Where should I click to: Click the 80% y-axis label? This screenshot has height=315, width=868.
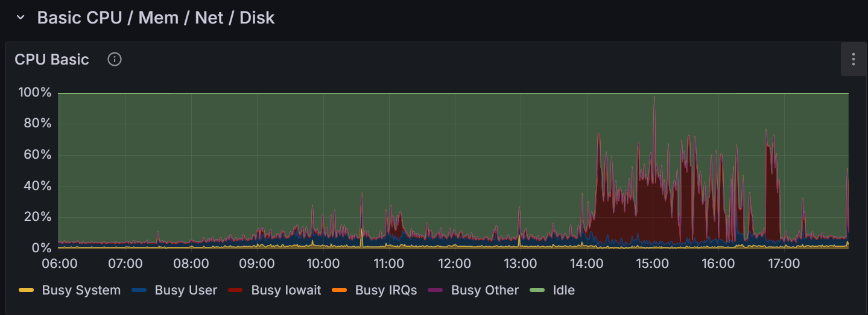point(38,124)
